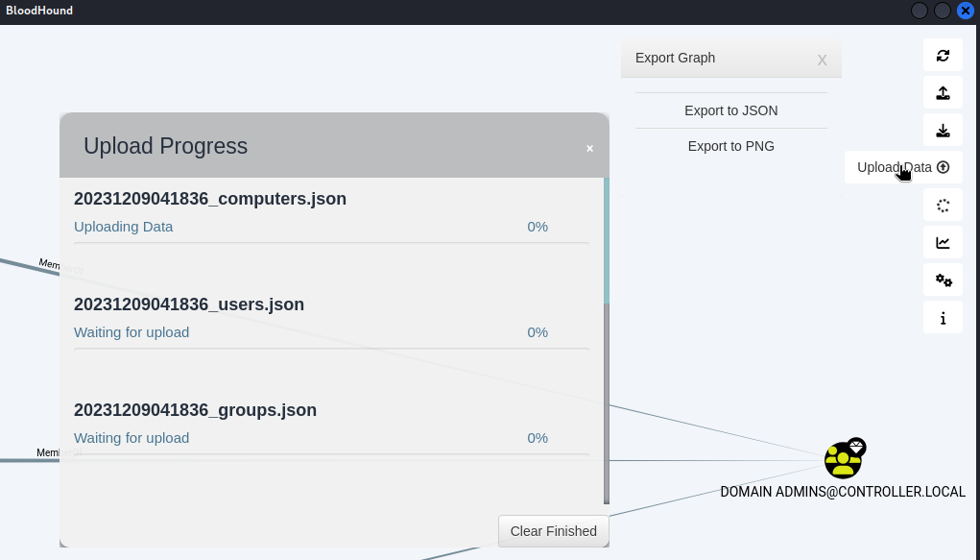Click the Clear Finished button

[553, 531]
